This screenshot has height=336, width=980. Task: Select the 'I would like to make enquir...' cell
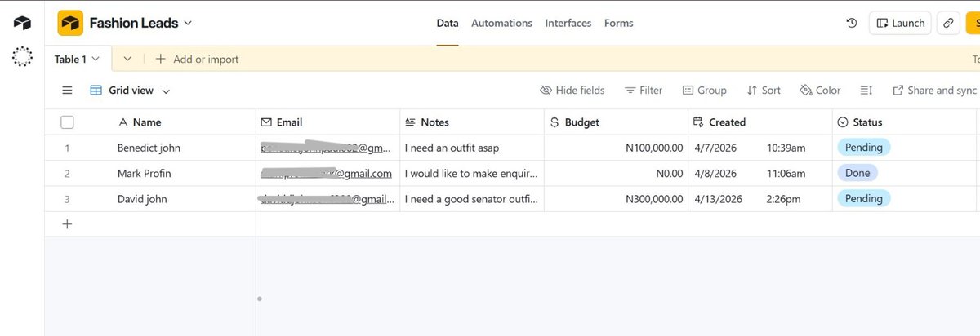point(472,173)
